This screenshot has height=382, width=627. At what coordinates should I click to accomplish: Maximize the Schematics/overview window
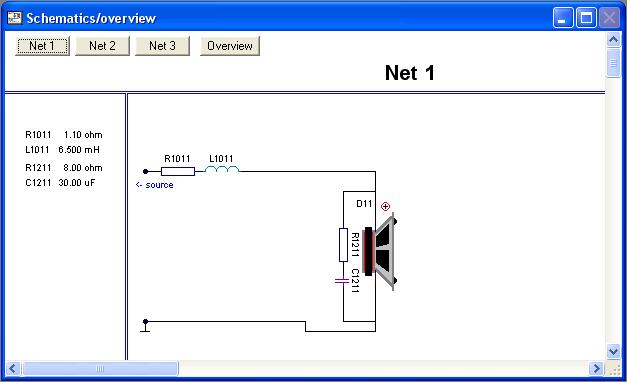tap(586, 18)
